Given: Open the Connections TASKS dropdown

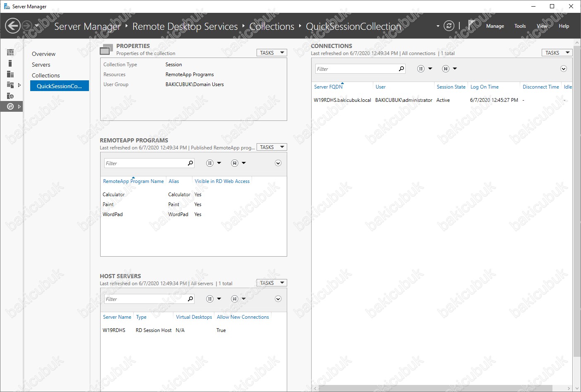Looking at the screenshot, I should click(x=557, y=53).
